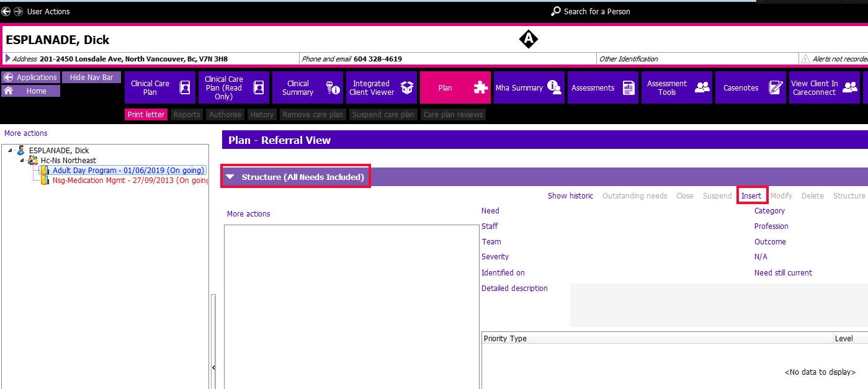
Task: Expand the Address details arrow
Action: coord(8,58)
